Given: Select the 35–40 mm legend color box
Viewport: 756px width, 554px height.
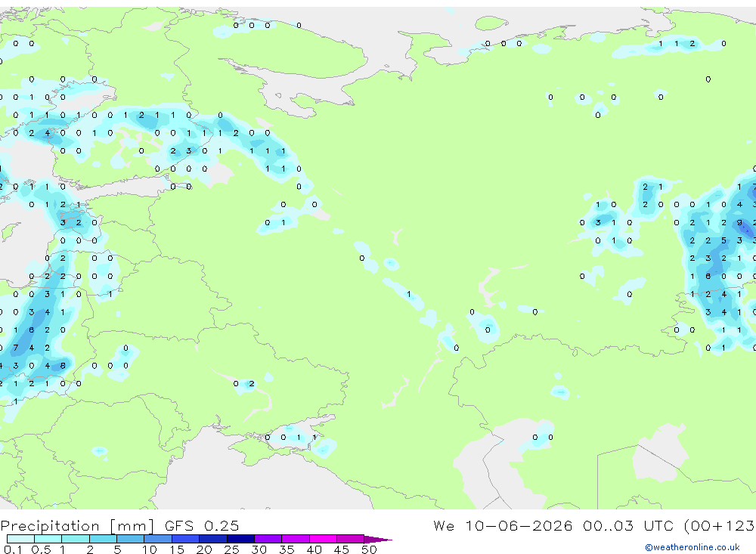Looking at the screenshot, I should (x=296, y=539).
